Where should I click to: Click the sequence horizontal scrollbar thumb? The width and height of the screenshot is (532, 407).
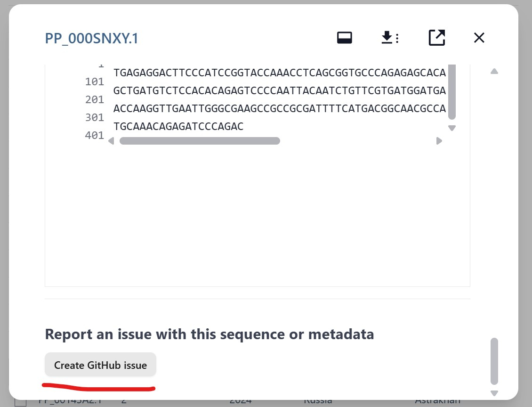[x=200, y=141]
